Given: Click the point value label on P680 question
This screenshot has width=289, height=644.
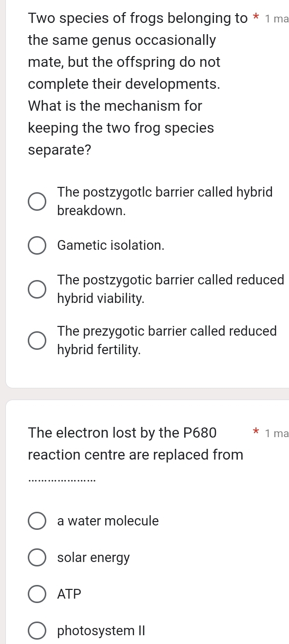Looking at the screenshot, I should click(276, 433).
